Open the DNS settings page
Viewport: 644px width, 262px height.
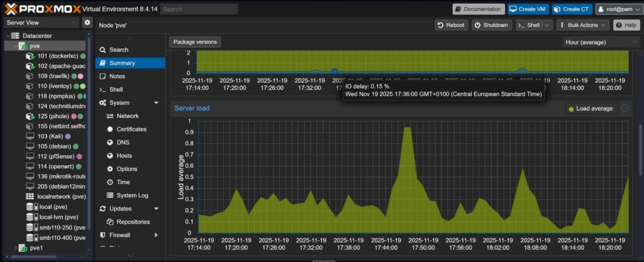coord(123,142)
